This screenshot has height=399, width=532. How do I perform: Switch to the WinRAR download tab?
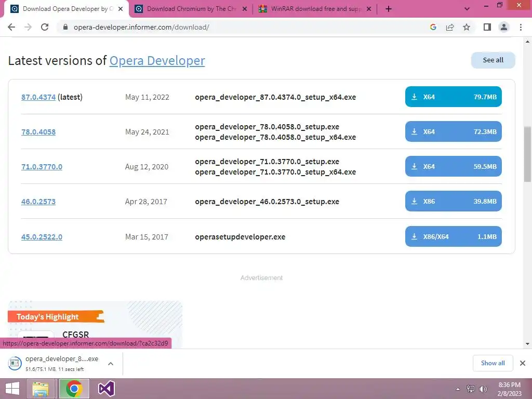(315, 9)
